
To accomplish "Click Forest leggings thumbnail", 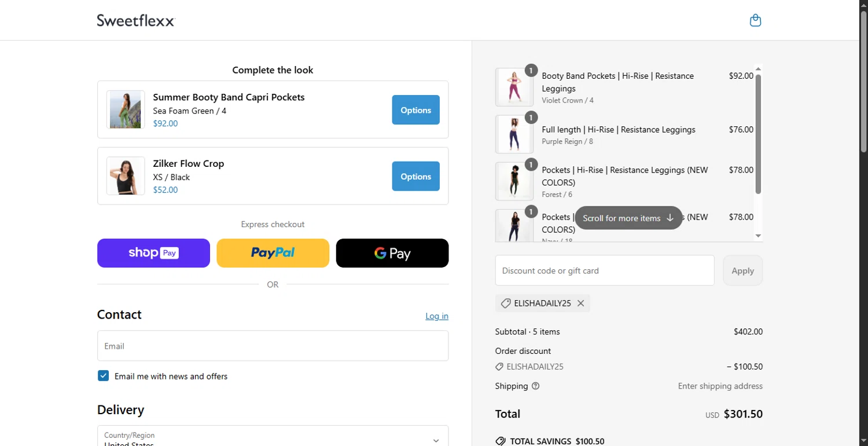I will click(x=514, y=181).
